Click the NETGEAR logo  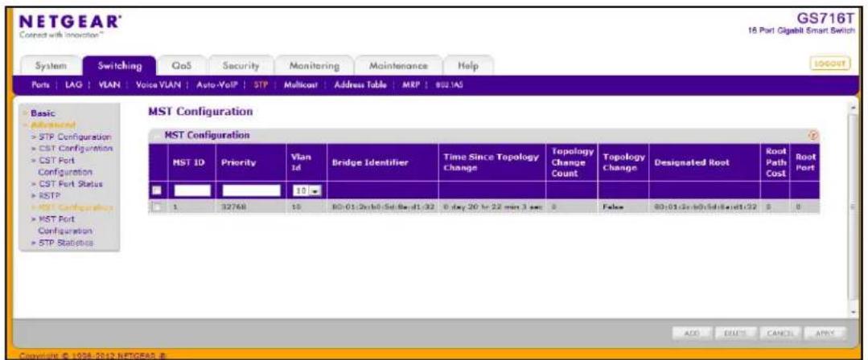[x=70, y=27]
